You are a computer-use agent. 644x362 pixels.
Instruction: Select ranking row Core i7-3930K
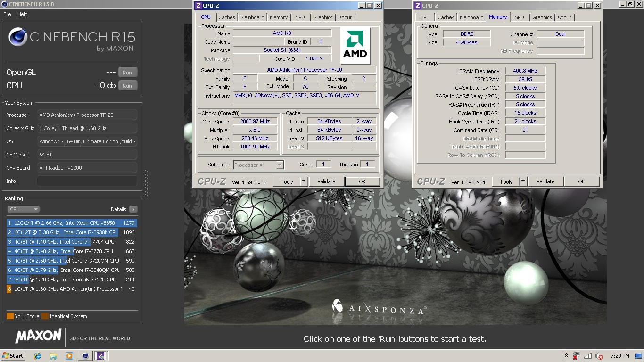point(72,232)
